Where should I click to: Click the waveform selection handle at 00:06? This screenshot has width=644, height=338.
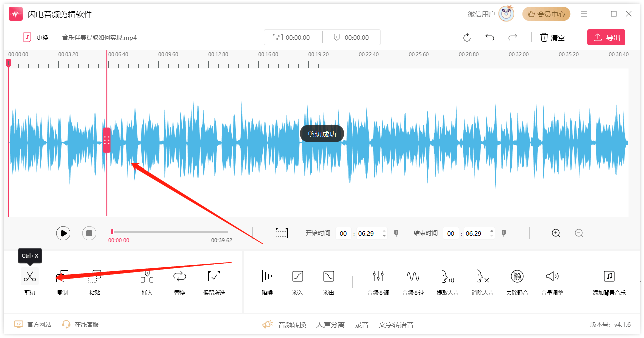point(107,140)
